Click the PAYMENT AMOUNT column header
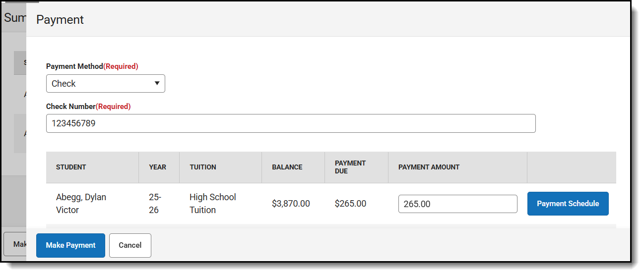Screen dimensions: 644x275 pyautogui.click(x=429, y=167)
